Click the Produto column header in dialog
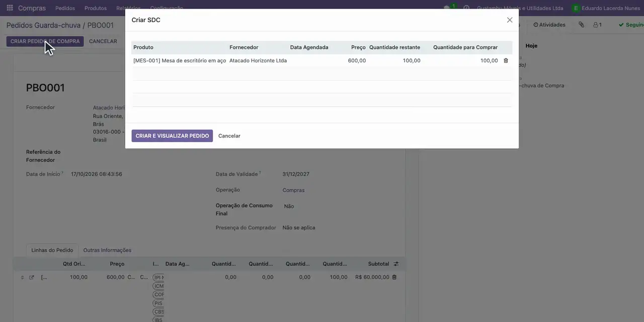Image resolution: width=644 pixels, height=322 pixels. 143,47
